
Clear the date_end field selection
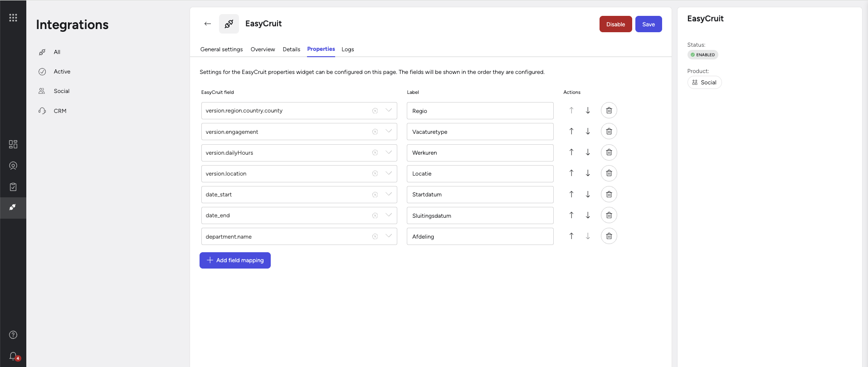point(375,215)
